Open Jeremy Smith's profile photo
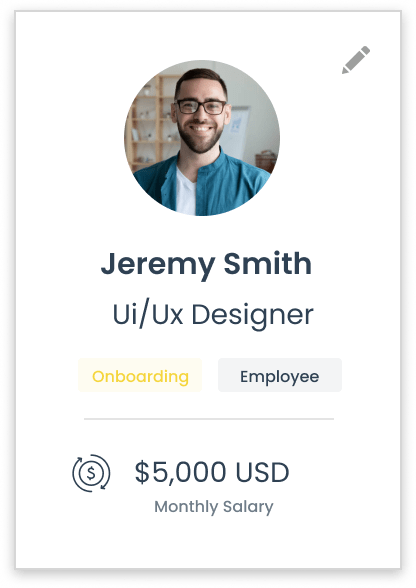 [x=202, y=138]
